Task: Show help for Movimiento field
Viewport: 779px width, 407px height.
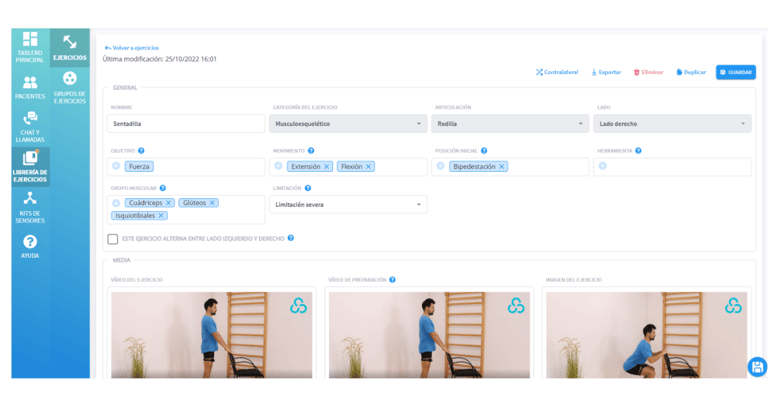Action: point(311,151)
